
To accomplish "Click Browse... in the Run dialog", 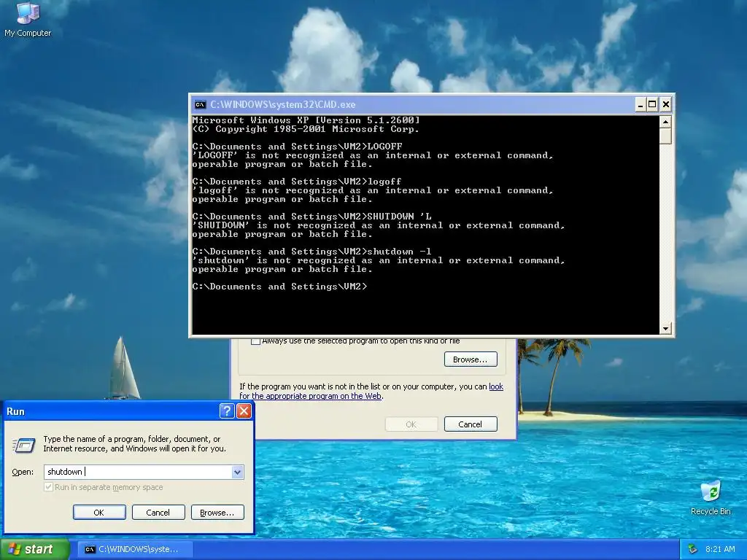I will pyautogui.click(x=217, y=513).
